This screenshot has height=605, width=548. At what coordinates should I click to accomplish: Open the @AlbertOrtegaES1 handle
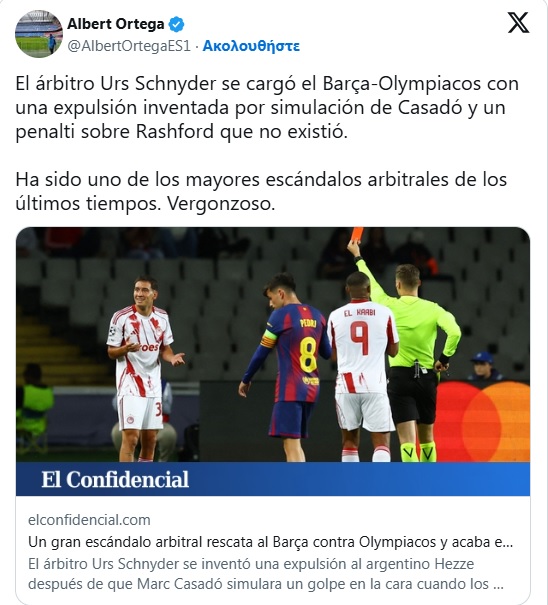point(129,46)
